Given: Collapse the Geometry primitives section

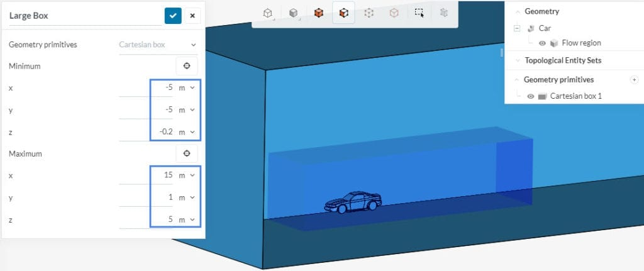Looking at the screenshot, I should (518, 80).
